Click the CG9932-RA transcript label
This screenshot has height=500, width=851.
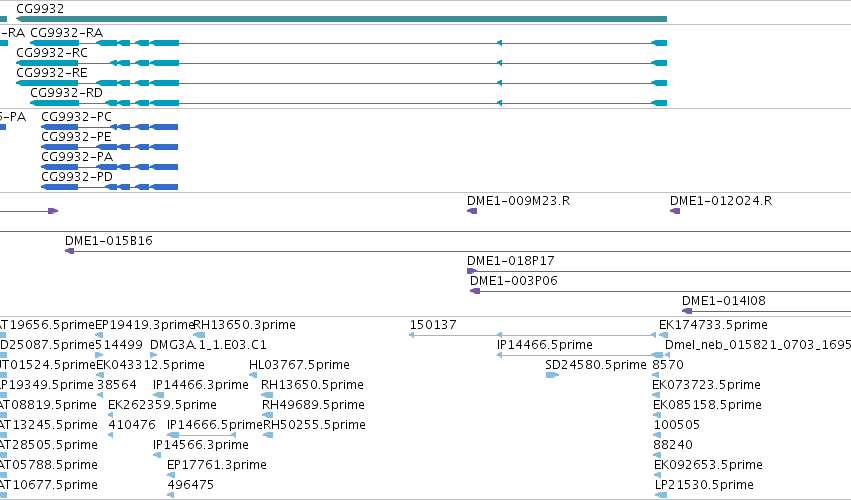click(x=66, y=33)
